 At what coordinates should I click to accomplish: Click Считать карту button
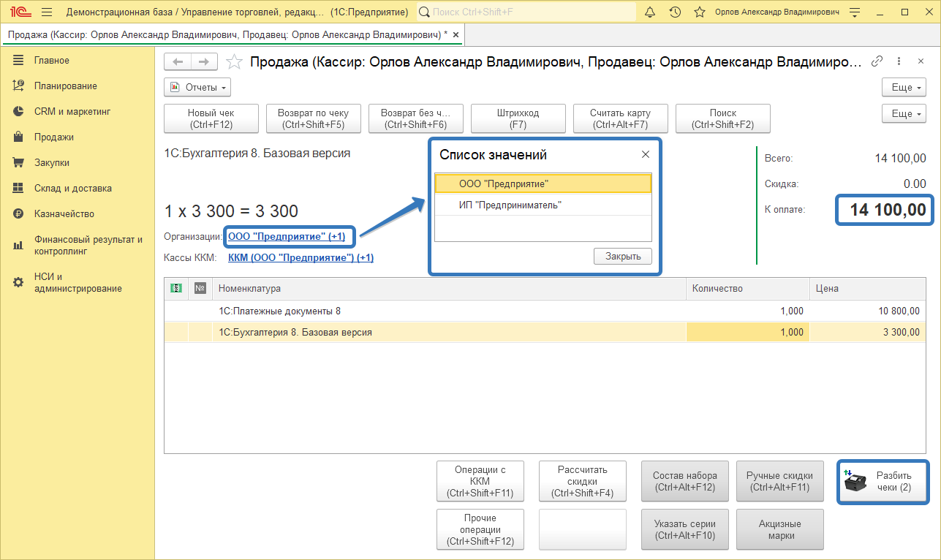[x=621, y=118]
